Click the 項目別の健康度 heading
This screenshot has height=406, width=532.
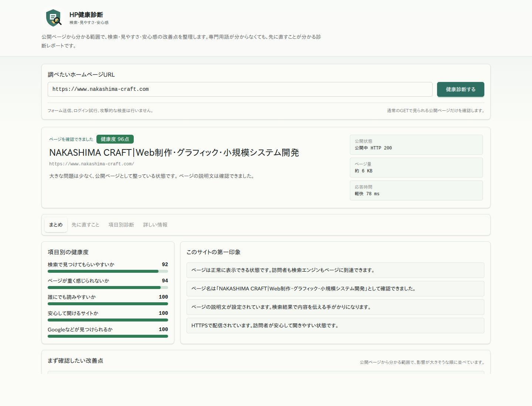click(x=68, y=252)
